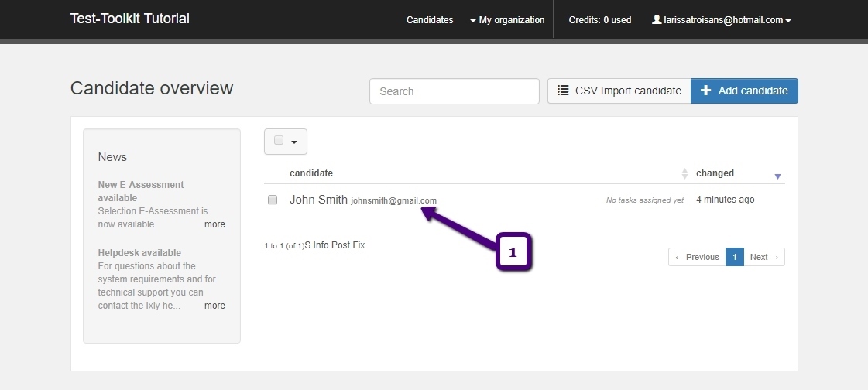Click Credits: 0 used in navbar
The width and height of the screenshot is (868, 390).
[x=600, y=20]
